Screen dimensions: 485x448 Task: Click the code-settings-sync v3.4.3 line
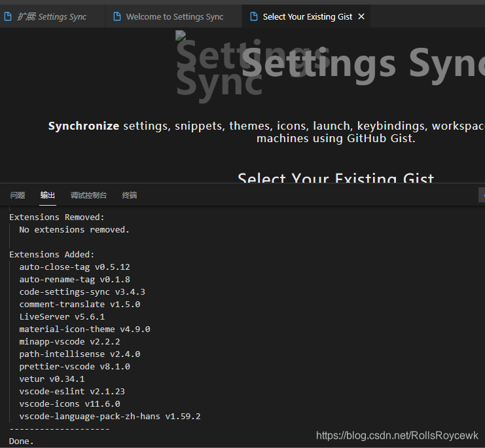pos(82,292)
